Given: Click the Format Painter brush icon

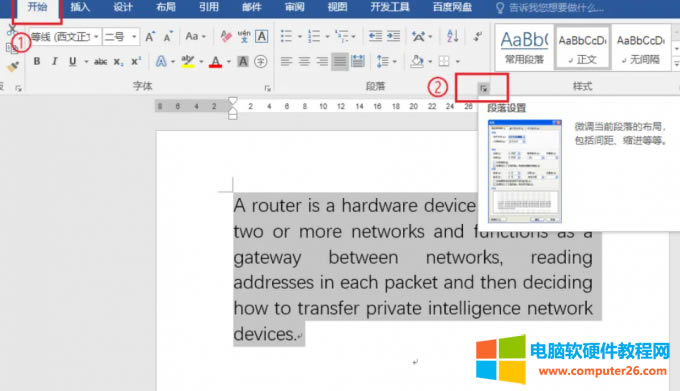Looking at the screenshot, I should click(x=13, y=66).
